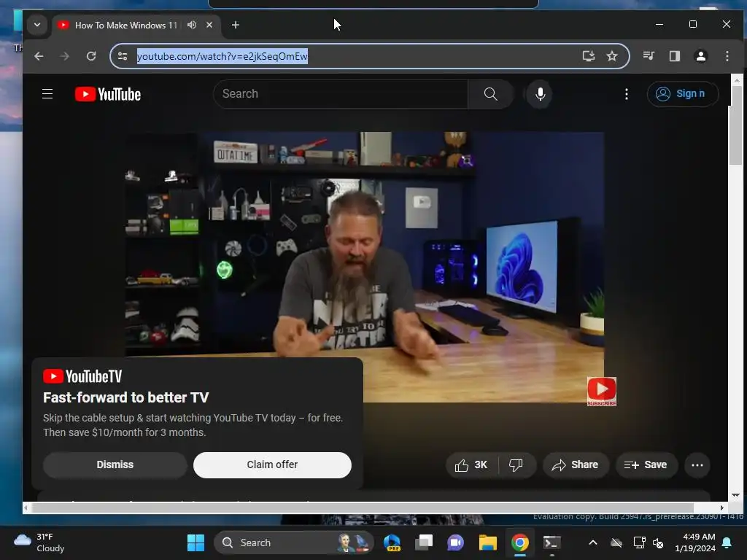The width and height of the screenshot is (747, 560).
Task: Share the video
Action: [576, 464]
